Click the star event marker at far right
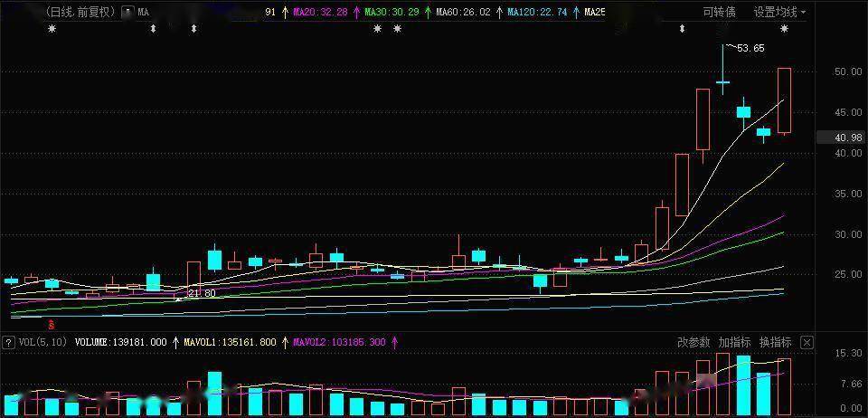 coord(785,29)
